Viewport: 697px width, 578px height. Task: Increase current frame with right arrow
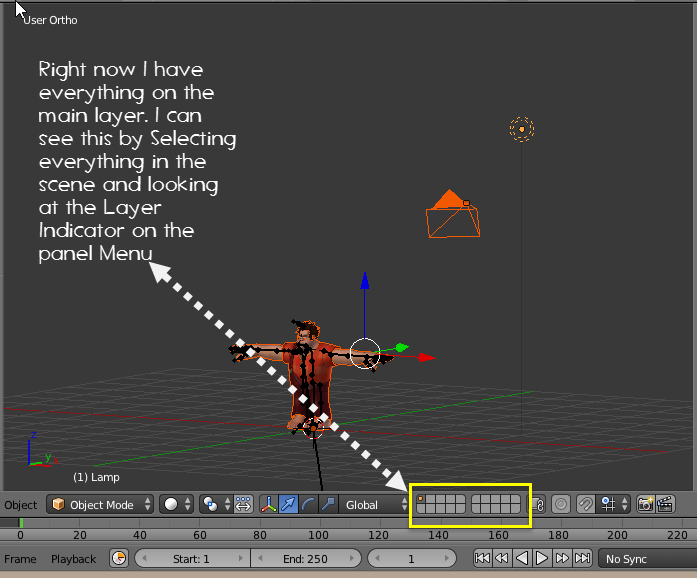tap(447, 558)
